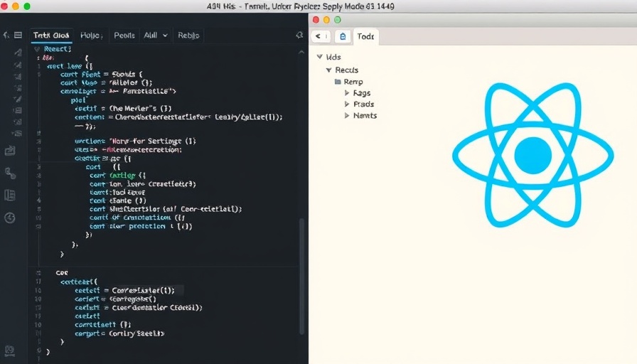
Task: Open the clock history icon in the sidebar
Action: (10, 218)
